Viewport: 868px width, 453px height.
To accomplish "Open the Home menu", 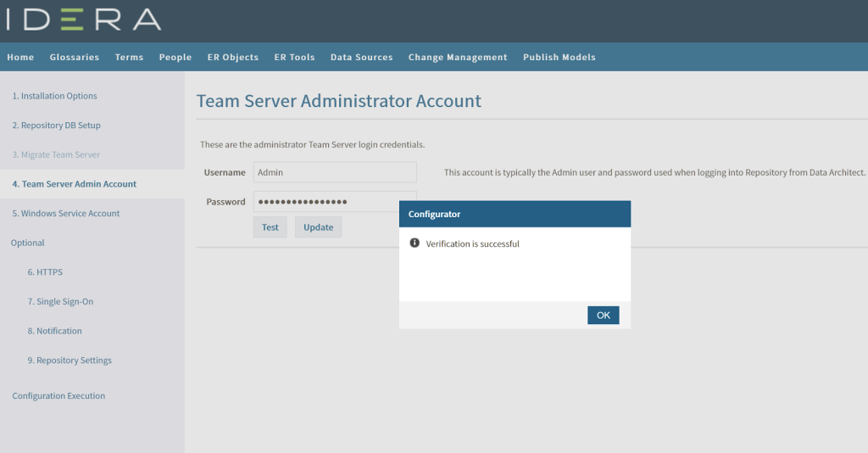I will [x=20, y=57].
